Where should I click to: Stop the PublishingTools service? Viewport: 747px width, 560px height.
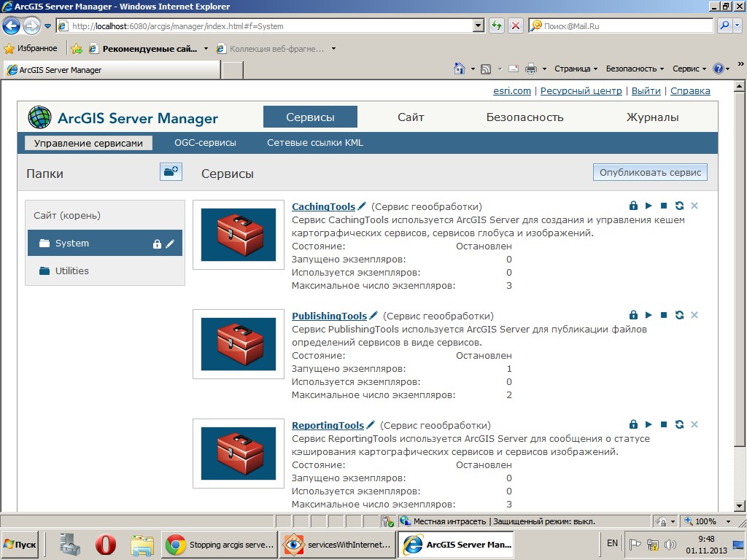tap(664, 315)
